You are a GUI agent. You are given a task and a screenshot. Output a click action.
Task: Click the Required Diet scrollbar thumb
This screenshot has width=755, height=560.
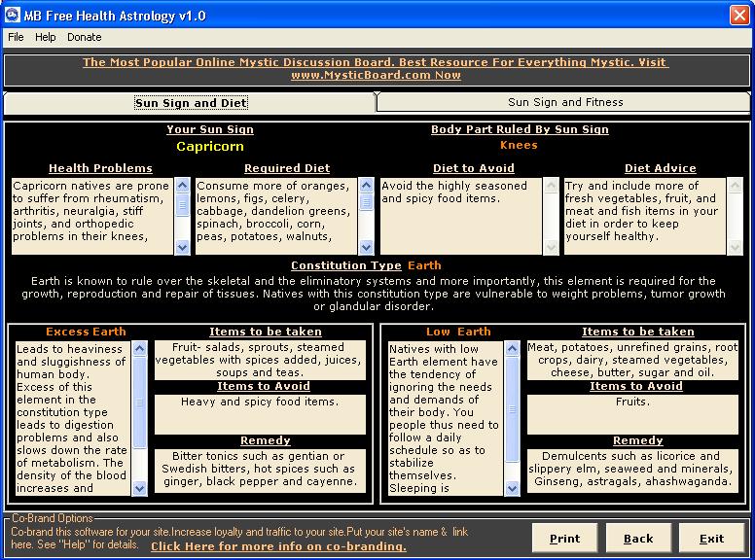[367, 202]
